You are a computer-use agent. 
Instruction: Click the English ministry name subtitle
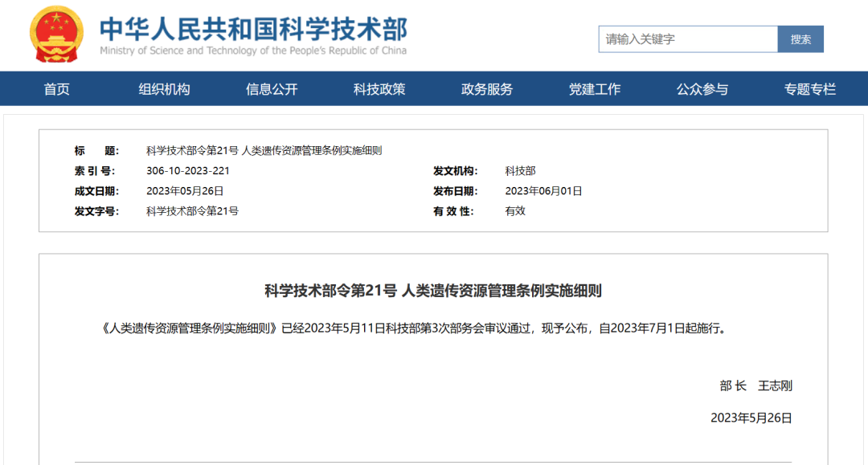pos(253,51)
